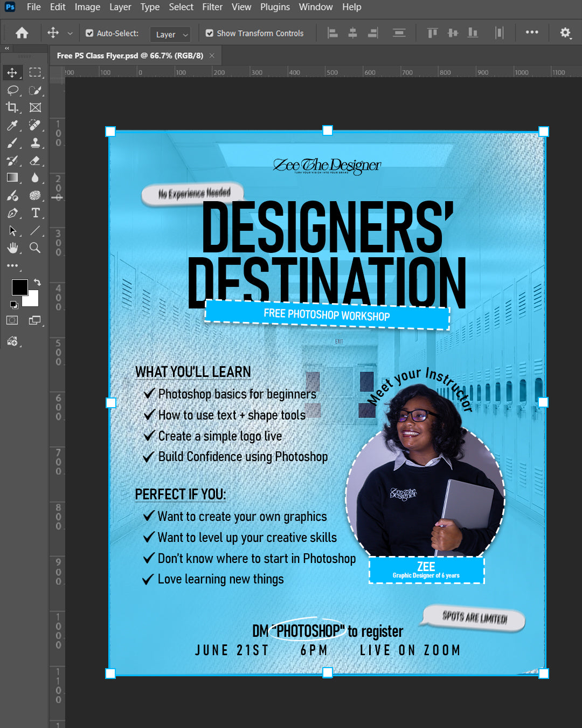
Task: Uncheck the Auto-Select checkbox
Action: tap(89, 33)
